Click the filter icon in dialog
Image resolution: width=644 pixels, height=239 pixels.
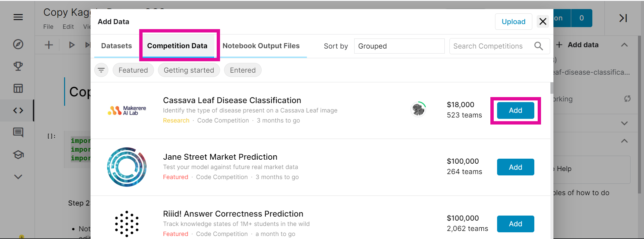pos(101,70)
